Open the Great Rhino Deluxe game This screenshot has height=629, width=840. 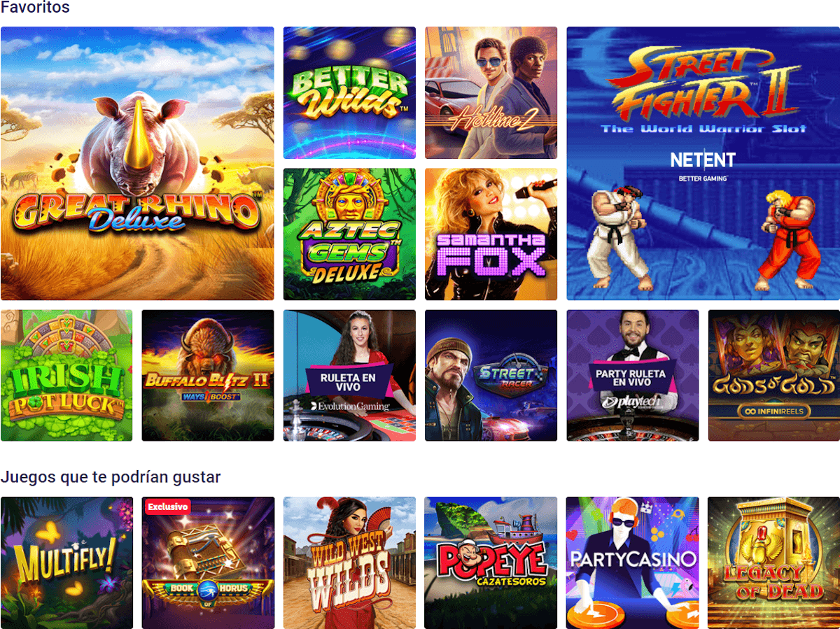137,164
